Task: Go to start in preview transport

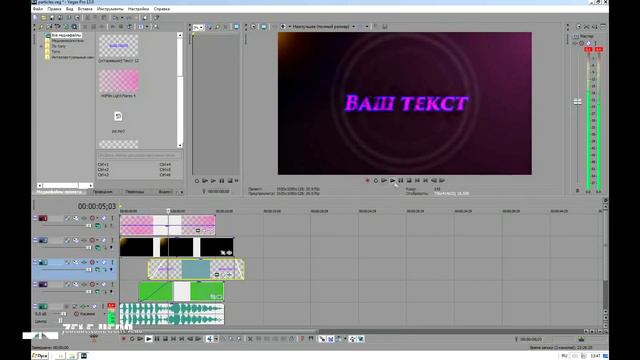Action: click(x=417, y=180)
